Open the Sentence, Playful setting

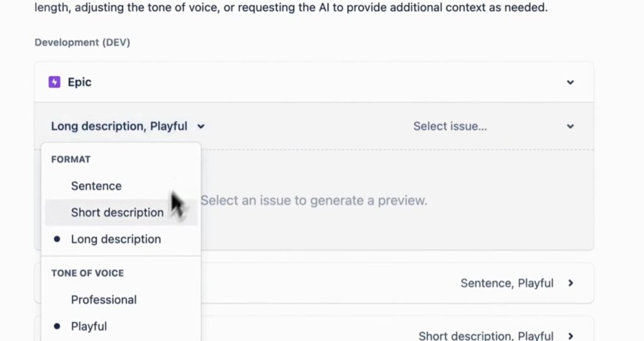tap(507, 283)
